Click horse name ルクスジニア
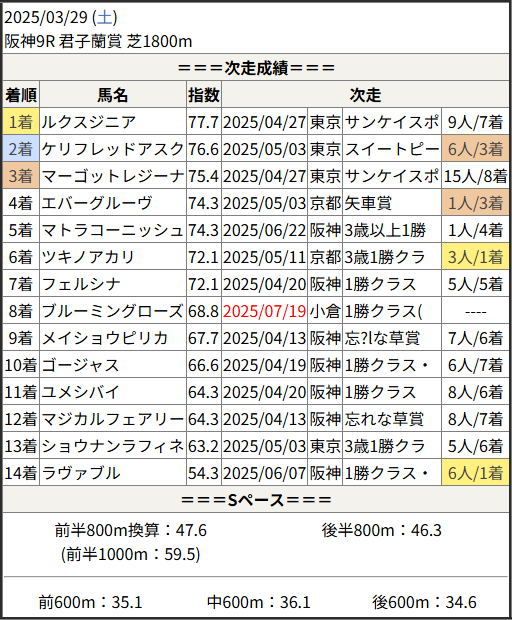Viewport: 512px width, 620px height. click(x=89, y=122)
